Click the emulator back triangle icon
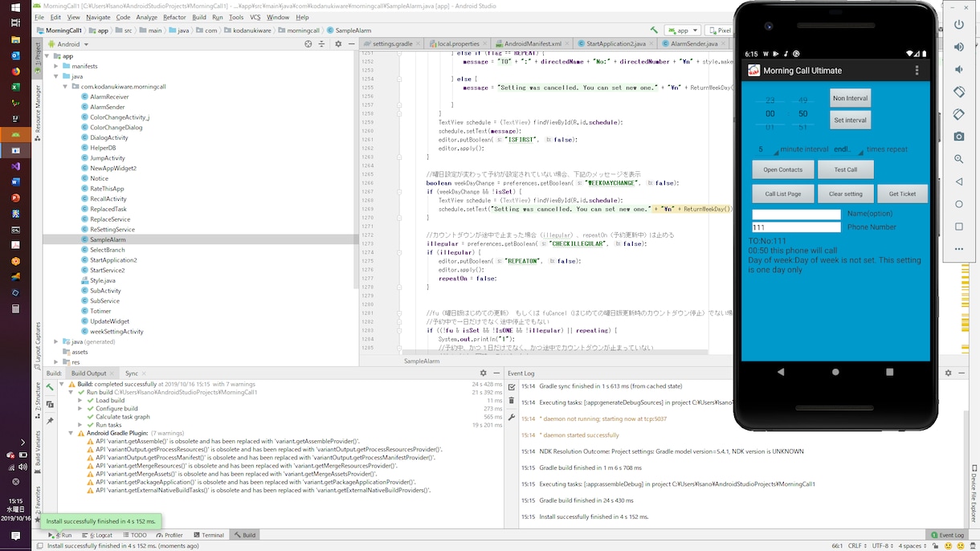Image resolution: width=980 pixels, height=551 pixels. pos(958,182)
